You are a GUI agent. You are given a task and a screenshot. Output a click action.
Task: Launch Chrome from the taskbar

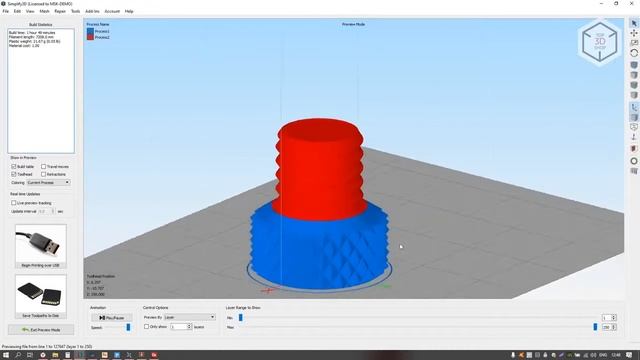(42, 355)
